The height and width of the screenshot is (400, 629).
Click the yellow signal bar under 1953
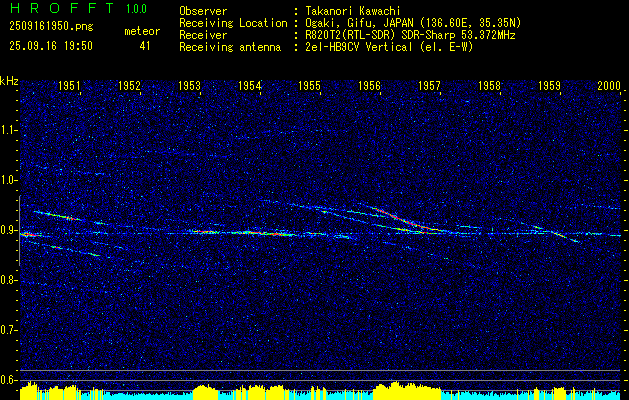(205, 392)
